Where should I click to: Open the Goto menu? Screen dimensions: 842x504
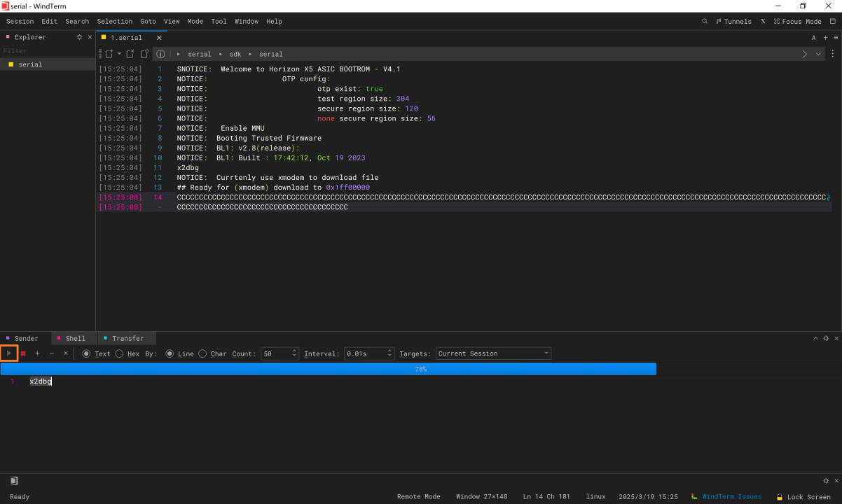click(x=148, y=22)
